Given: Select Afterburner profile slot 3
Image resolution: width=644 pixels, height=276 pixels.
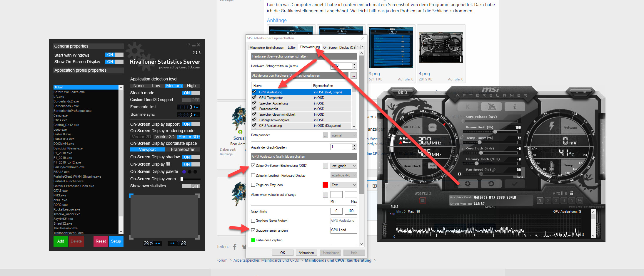Looking at the screenshot, I should [x=556, y=201].
